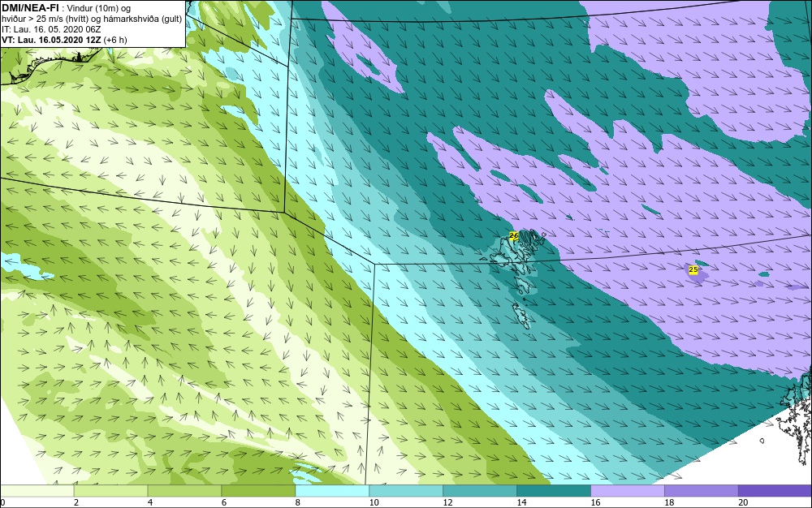Click the yellow 26 gust marker
Viewport: 812px width, 508px height.
click(x=514, y=235)
